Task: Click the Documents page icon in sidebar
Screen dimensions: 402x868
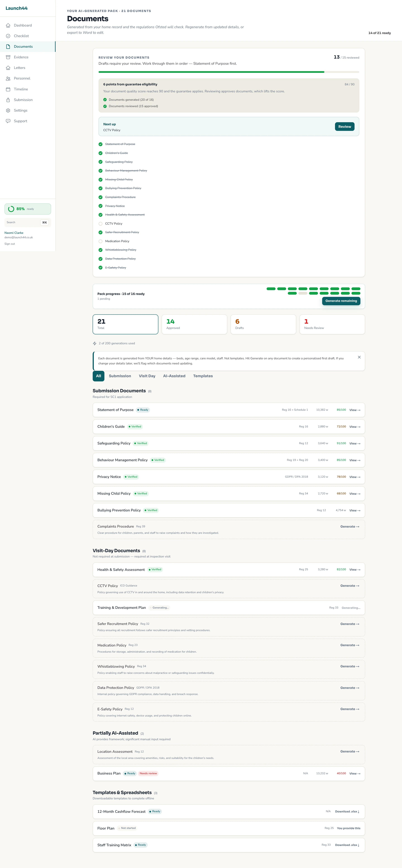Action: tap(8, 46)
